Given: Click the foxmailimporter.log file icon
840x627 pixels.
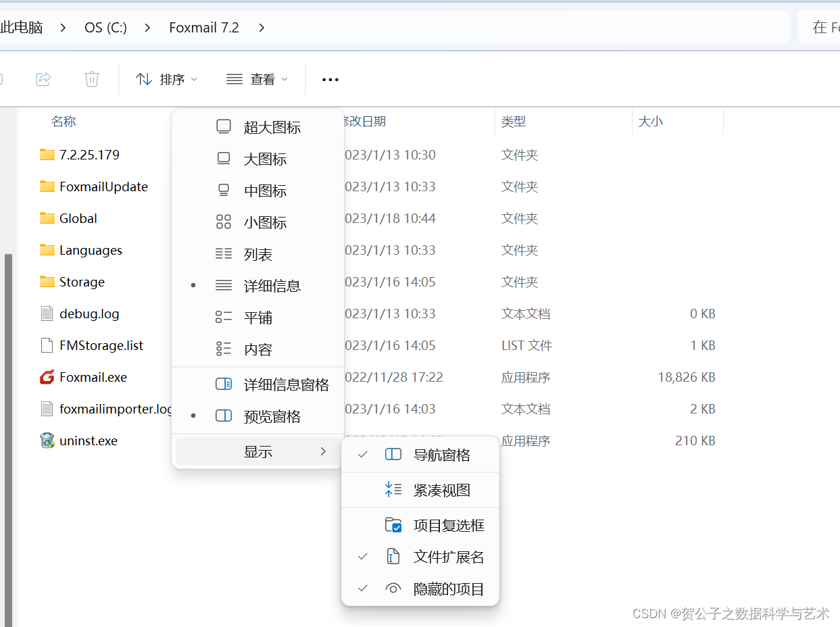Looking at the screenshot, I should [x=47, y=409].
